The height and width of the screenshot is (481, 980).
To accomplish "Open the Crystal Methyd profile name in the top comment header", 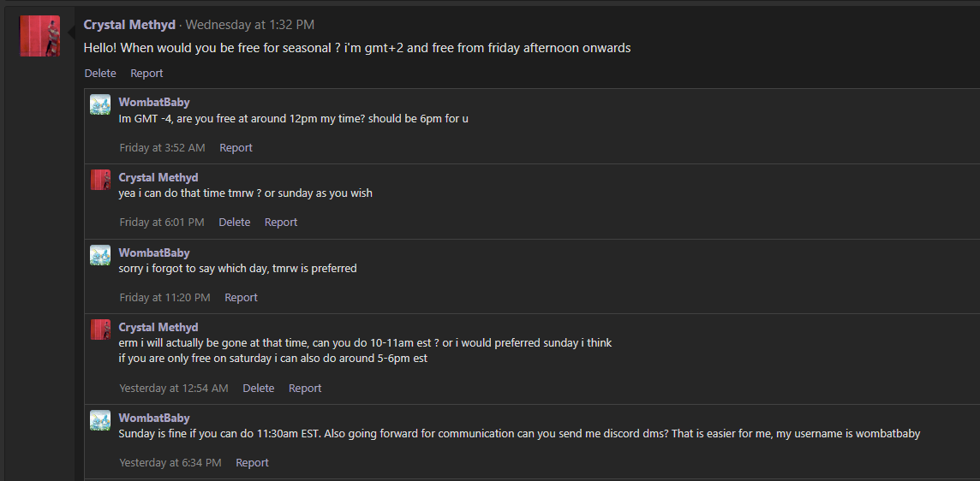I will [129, 25].
